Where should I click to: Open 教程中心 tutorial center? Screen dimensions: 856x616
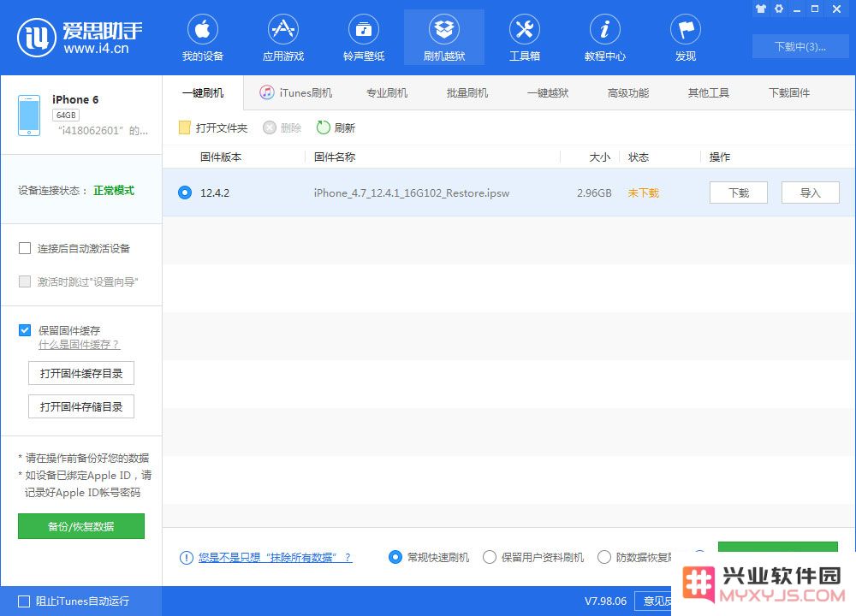(605, 38)
